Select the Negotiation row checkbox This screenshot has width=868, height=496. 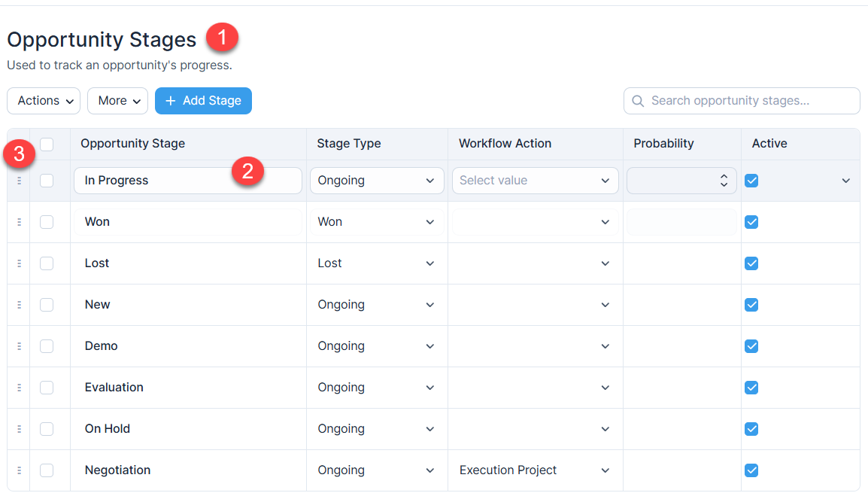coord(47,470)
